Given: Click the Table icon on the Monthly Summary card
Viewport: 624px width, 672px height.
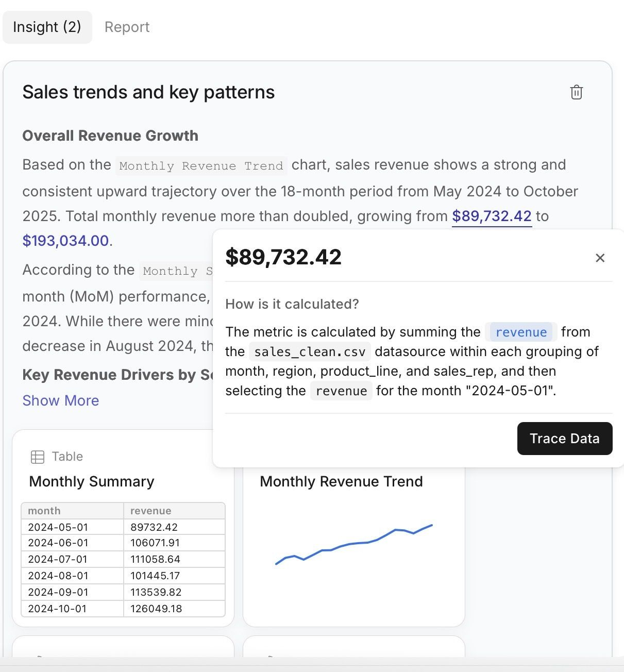Looking at the screenshot, I should click(x=38, y=457).
